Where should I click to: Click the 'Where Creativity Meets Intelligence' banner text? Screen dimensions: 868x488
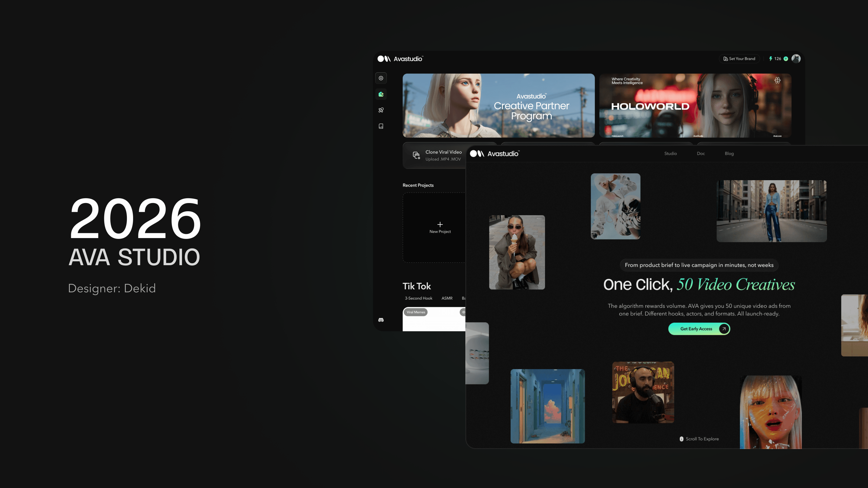point(627,81)
